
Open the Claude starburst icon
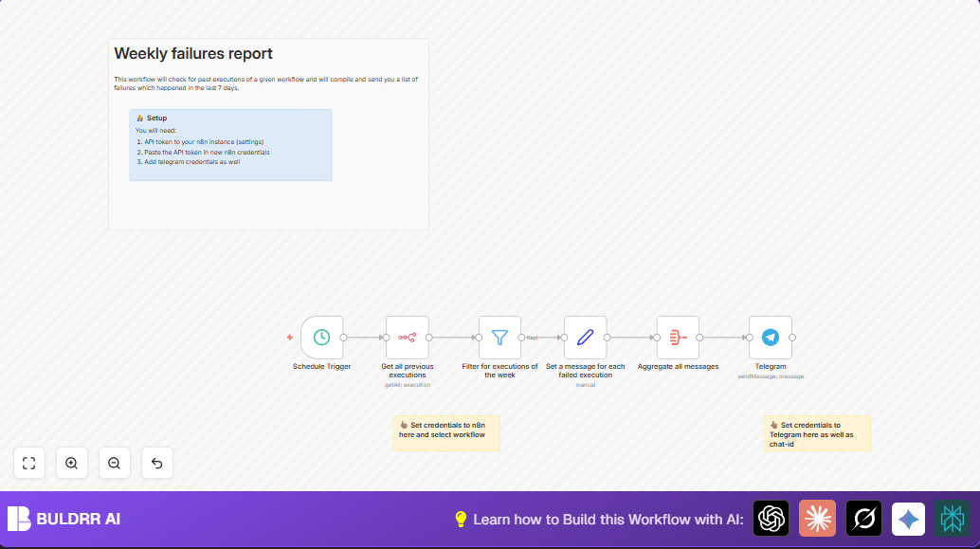click(817, 519)
